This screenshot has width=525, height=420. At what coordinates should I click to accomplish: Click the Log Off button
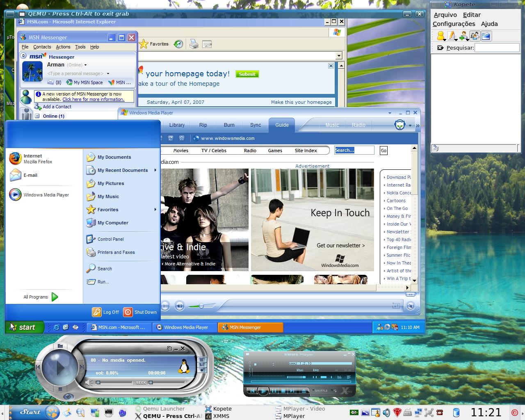click(105, 312)
